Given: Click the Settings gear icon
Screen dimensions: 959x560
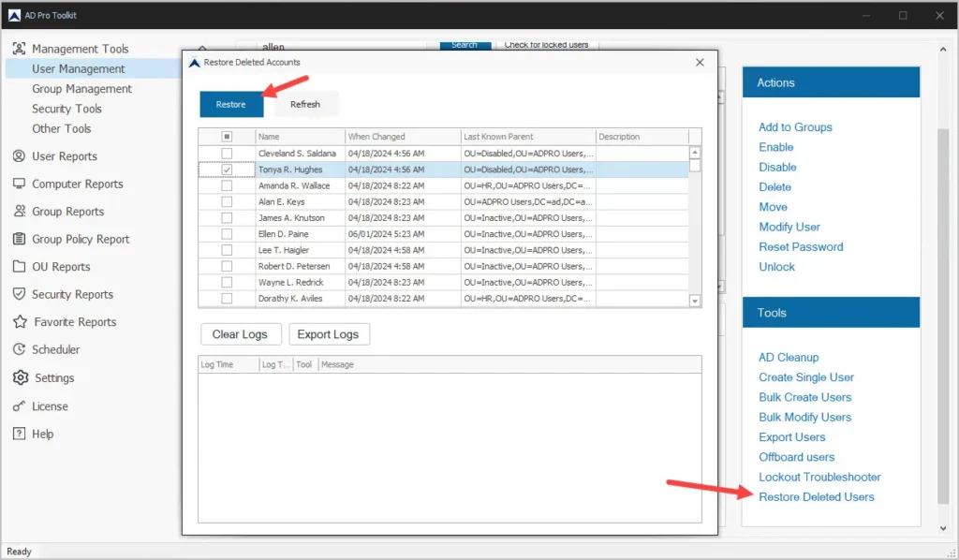Looking at the screenshot, I should [x=21, y=377].
